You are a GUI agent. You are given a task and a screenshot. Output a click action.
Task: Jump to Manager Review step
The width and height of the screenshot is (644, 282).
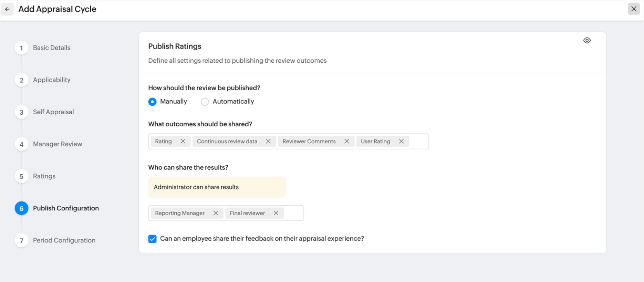[x=57, y=144]
